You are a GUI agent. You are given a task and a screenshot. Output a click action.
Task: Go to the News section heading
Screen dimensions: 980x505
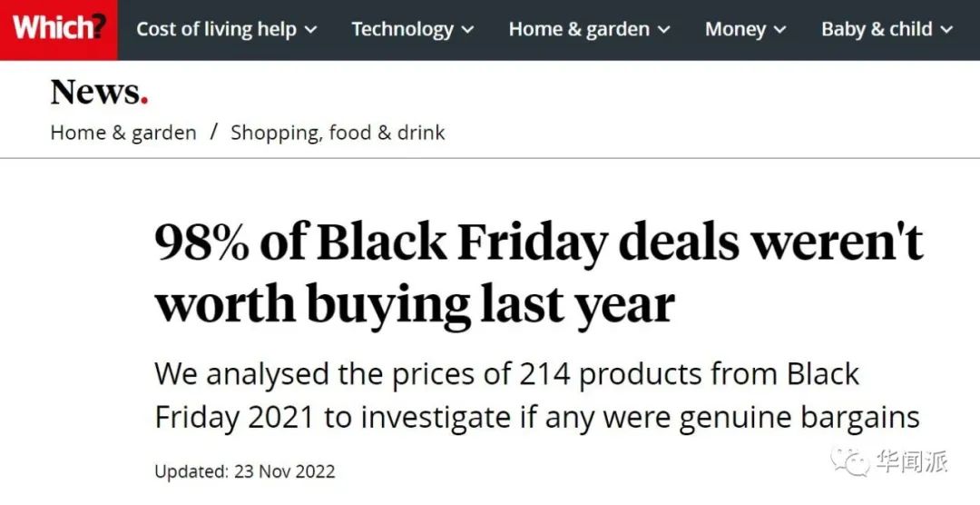coord(98,92)
